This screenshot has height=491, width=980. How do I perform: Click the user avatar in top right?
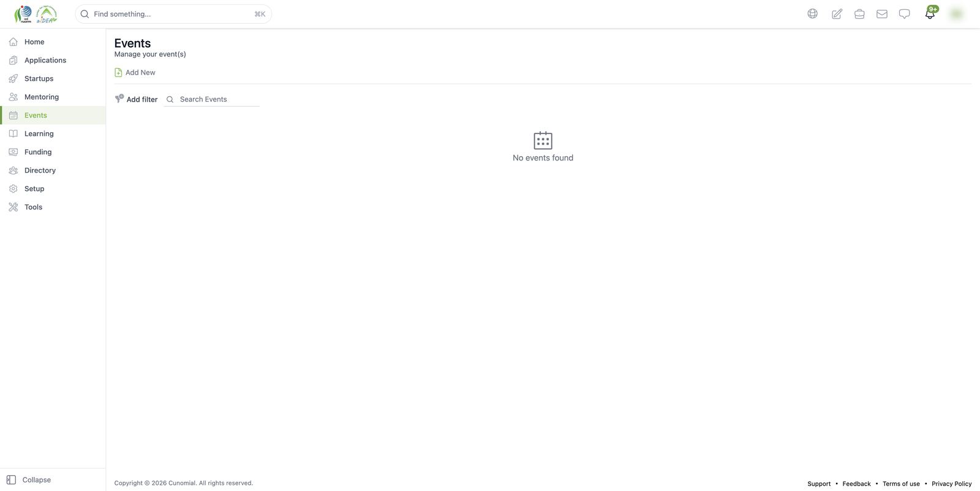coord(956,13)
